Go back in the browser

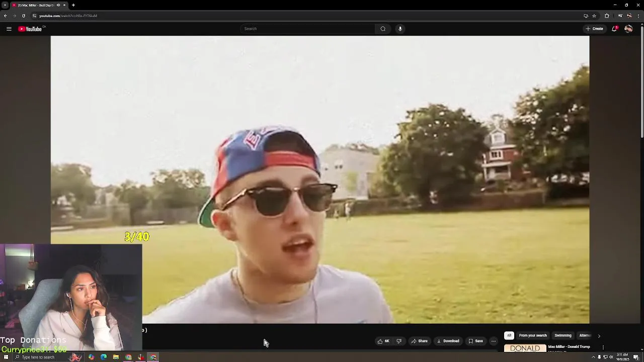[6, 16]
